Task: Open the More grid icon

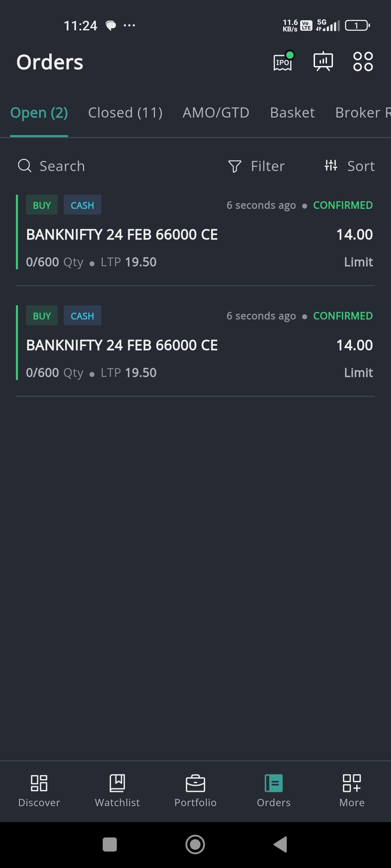Action: click(352, 783)
